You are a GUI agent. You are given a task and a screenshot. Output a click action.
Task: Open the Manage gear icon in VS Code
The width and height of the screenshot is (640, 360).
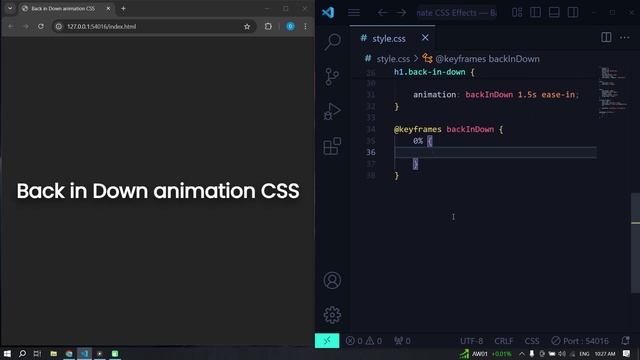pos(332,315)
